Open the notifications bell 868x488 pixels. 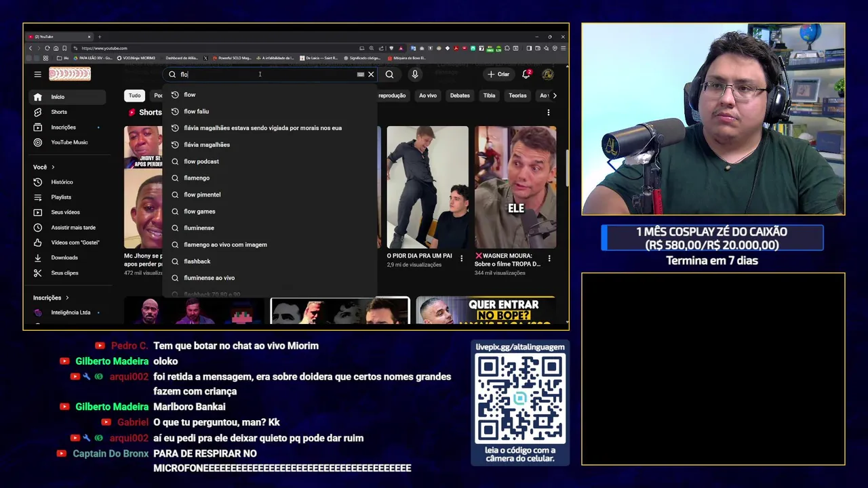pyautogui.click(x=526, y=75)
